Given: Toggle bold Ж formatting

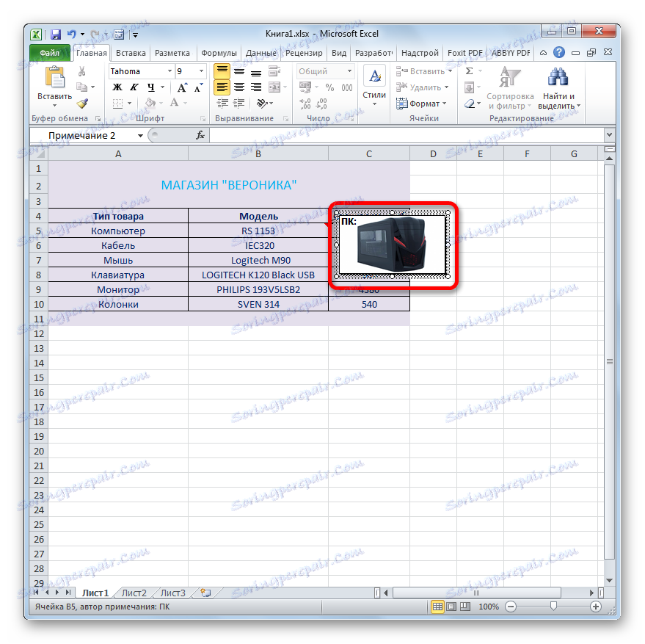Looking at the screenshot, I should pos(117,87).
